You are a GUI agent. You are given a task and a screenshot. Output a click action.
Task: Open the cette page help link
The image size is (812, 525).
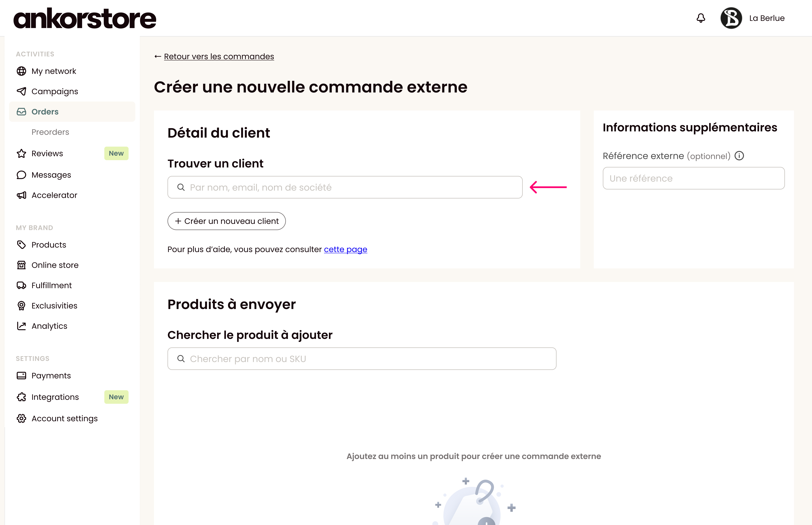click(x=345, y=249)
